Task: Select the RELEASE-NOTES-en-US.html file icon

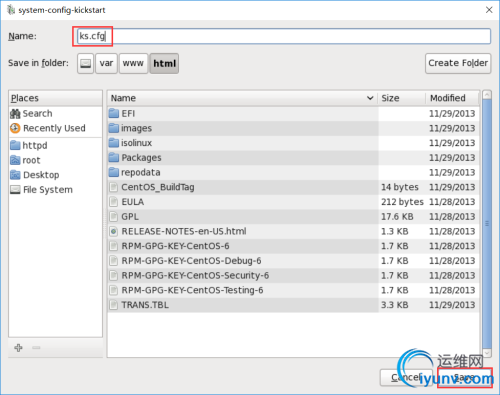Action: pos(114,231)
